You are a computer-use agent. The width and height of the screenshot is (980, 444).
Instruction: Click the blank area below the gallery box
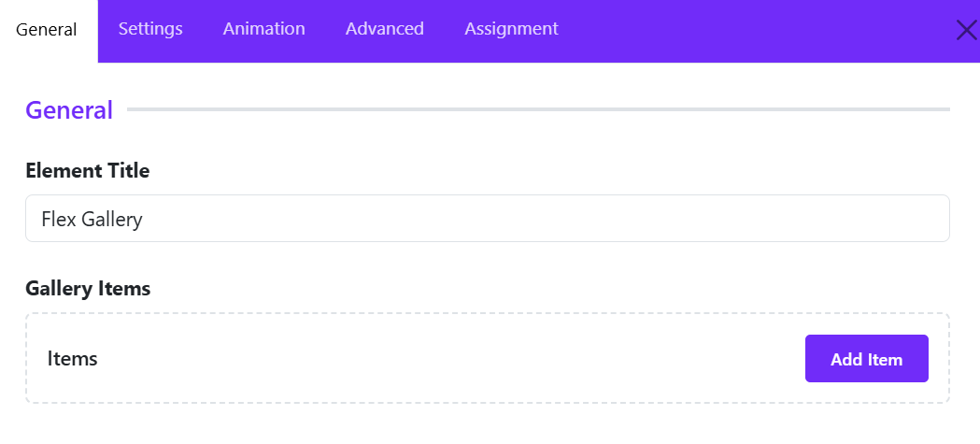coord(488,425)
